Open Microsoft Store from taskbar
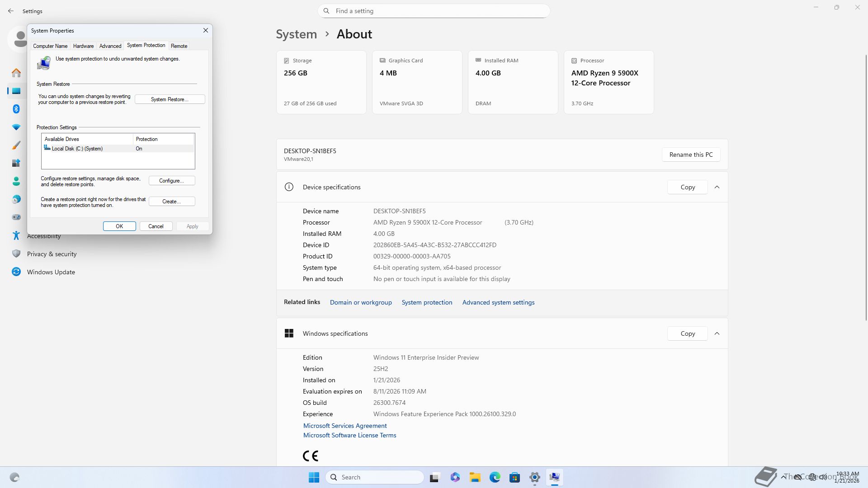The height and width of the screenshot is (488, 868). coord(514,477)
